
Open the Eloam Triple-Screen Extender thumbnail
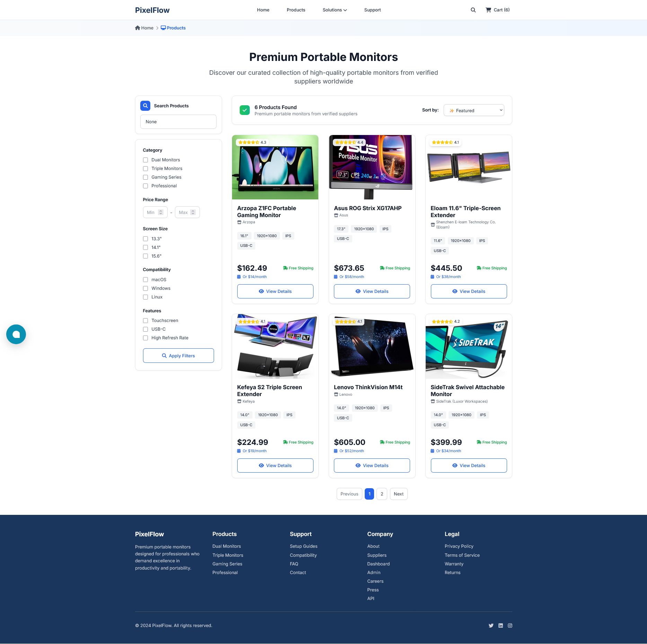click(x=469, y=167)
